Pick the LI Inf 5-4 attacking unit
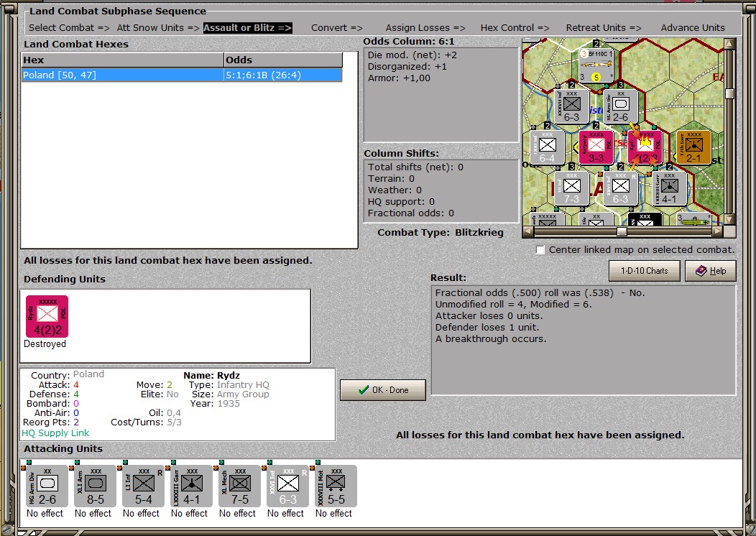Screen dimensions: 756x536 click(143, 486)
